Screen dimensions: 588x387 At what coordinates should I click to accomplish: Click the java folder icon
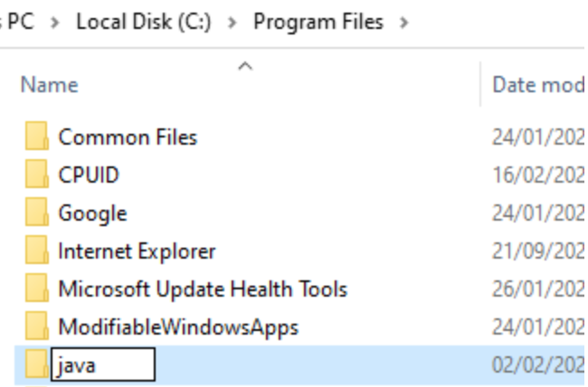click(37, 364)
